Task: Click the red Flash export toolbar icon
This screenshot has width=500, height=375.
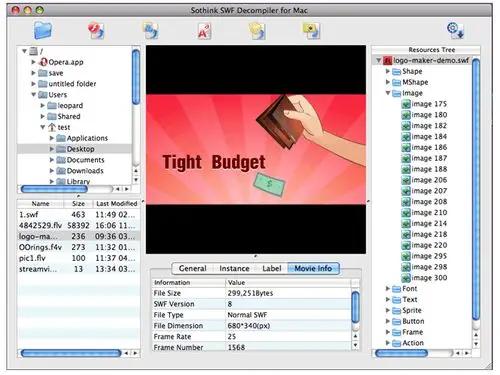Action: tap(96, 31)
